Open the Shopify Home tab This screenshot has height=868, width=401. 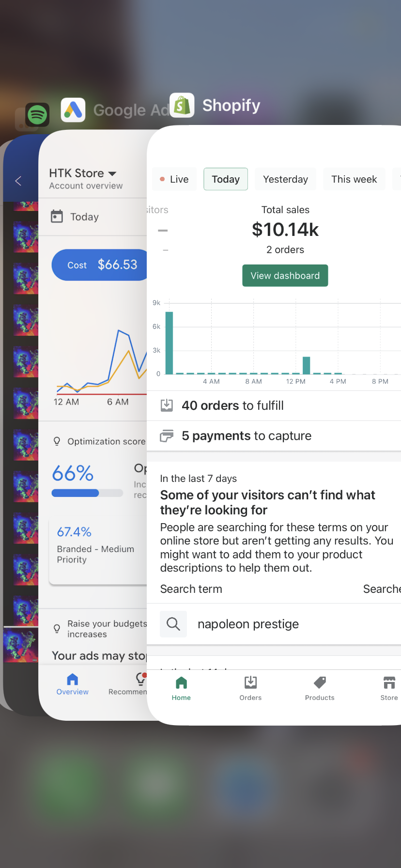(x=181, y=688)
